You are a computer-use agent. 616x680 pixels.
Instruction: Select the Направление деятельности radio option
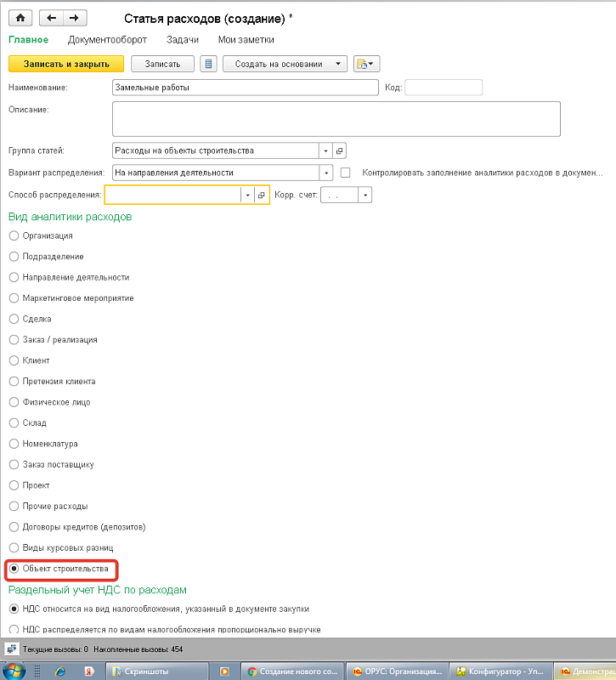pyautogui.click(x=14, y=277)
